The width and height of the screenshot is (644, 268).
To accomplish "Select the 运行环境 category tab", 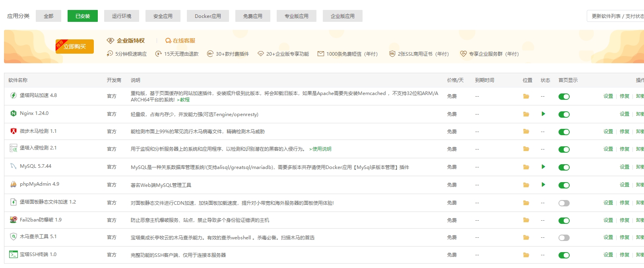I will pos(122,16).
